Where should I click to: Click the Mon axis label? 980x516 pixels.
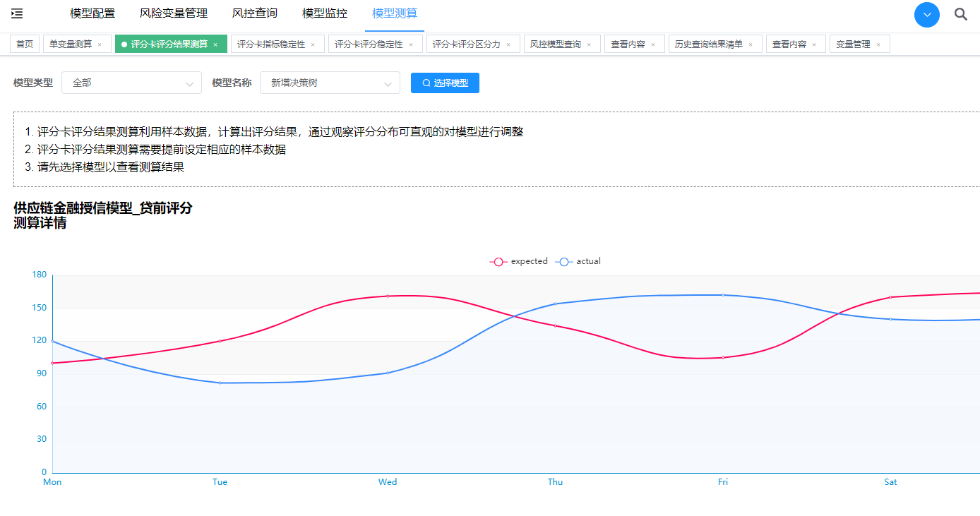coord(52,482)
